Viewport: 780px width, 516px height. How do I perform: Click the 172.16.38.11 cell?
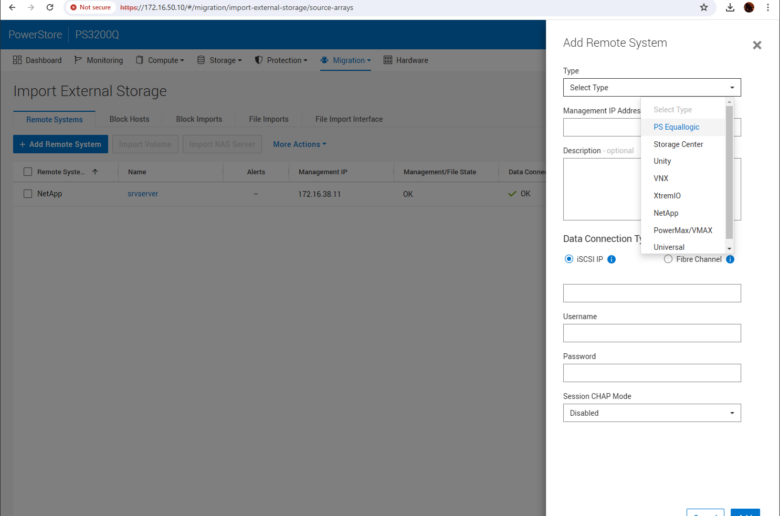(x=319, y=194)
